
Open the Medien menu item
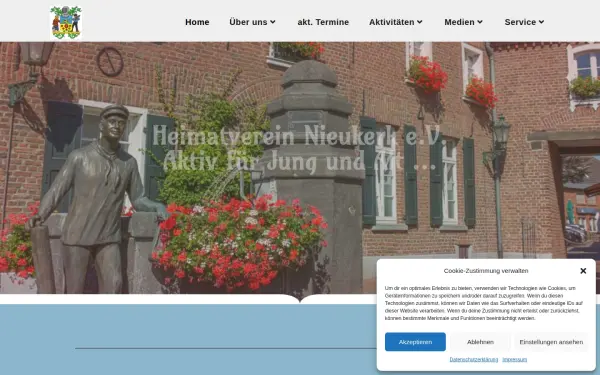[459, 22]
